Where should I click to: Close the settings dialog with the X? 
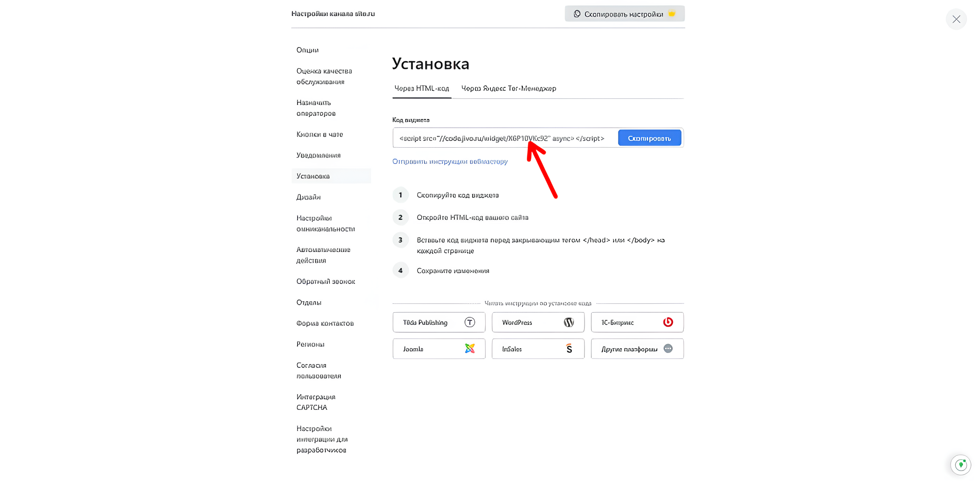(x=956, y=19)
